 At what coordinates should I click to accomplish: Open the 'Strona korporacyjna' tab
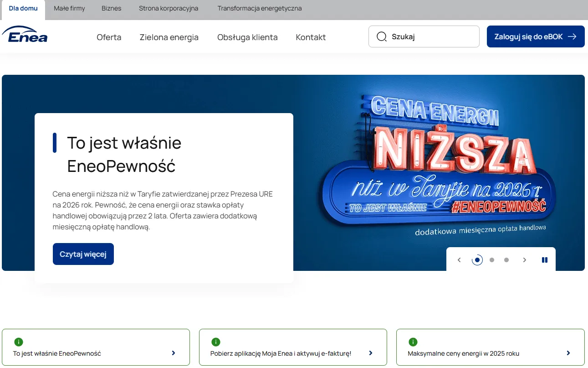(169, 9)
